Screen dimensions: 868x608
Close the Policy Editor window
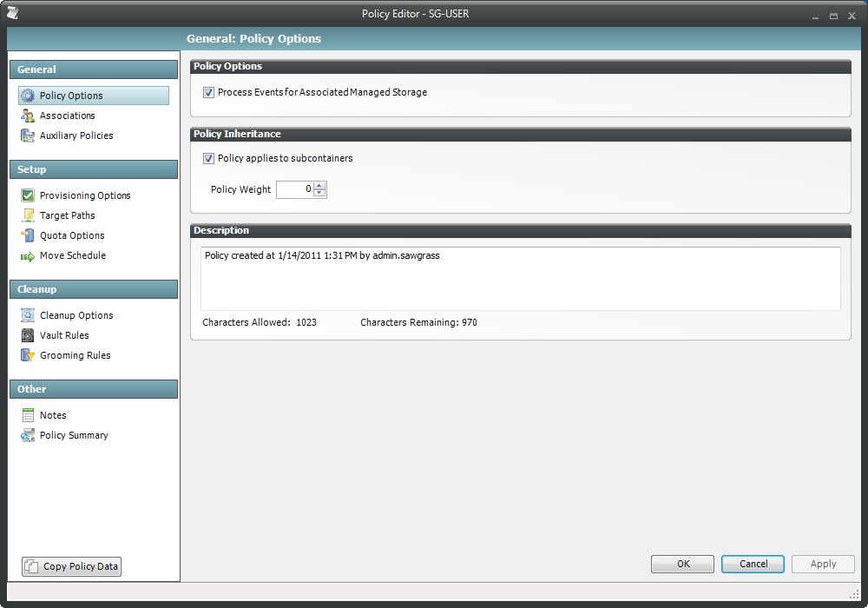pyautogui.click(x=852, y=16)
